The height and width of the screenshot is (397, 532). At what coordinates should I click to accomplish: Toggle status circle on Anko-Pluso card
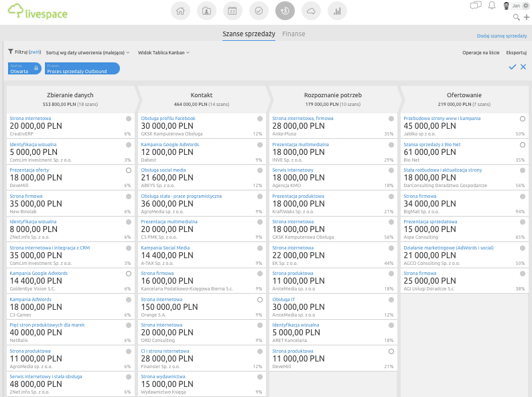click(391, 119)
